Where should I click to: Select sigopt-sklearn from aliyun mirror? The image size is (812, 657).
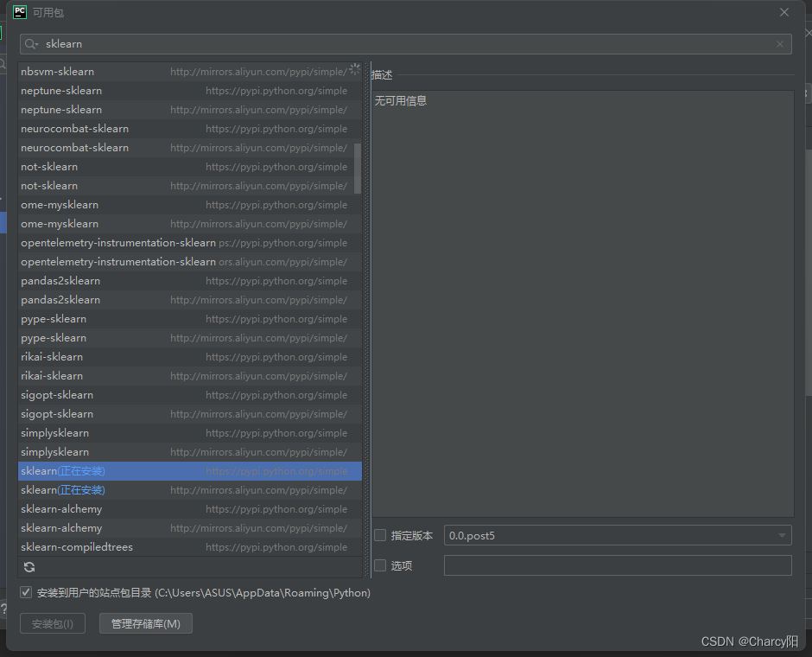pyautogui.click(x=189, y=413)
